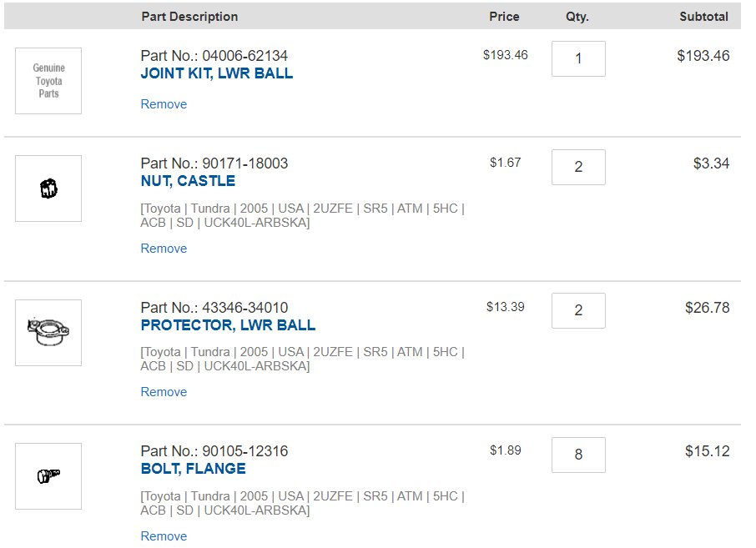Select quantity field for flange bolt
This screenshot has height=548, width=756.
(578, 455)
